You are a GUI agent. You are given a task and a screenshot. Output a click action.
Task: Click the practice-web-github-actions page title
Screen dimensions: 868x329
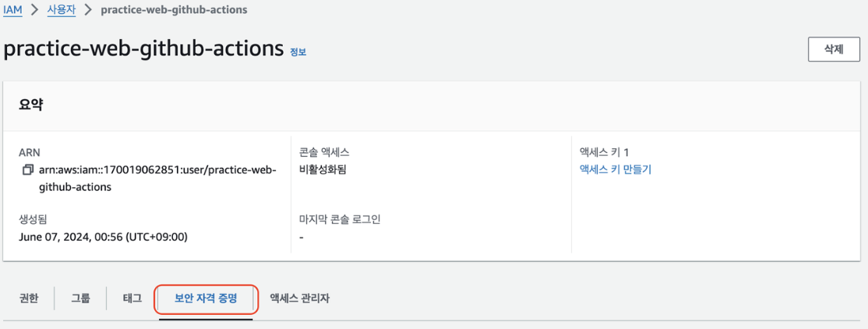pyautogui.click(x=143, y=49)
